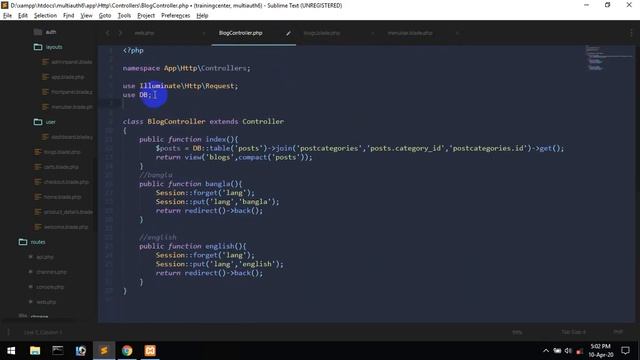Open File Explorer from the taskbar
The height and width of the screenshot is (360, 640).
[35, 351]
